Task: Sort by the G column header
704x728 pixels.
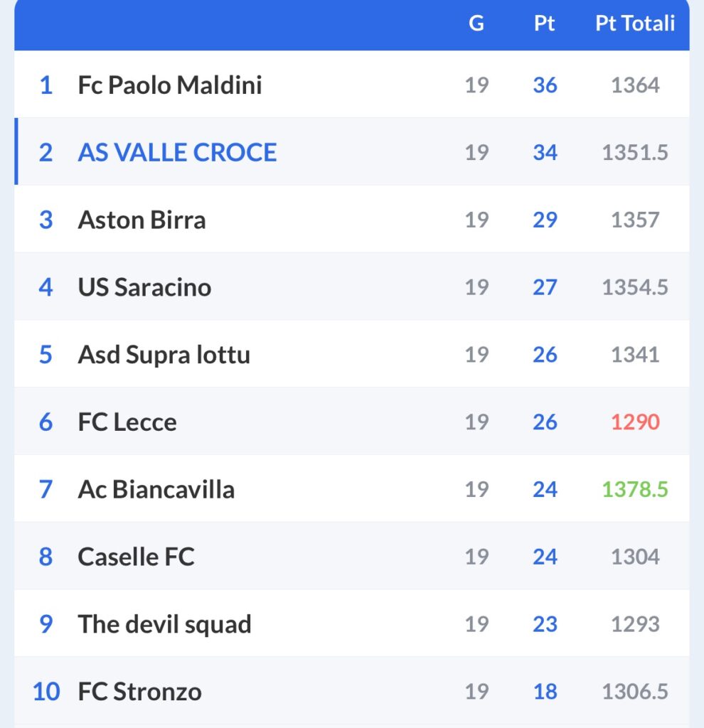Action: click(x=476, y=23)
